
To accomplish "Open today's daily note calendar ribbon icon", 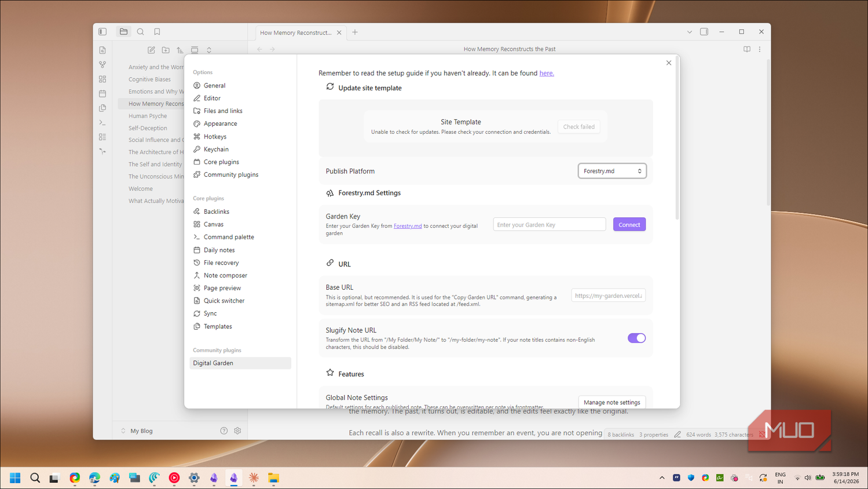I will click(102, 94).
